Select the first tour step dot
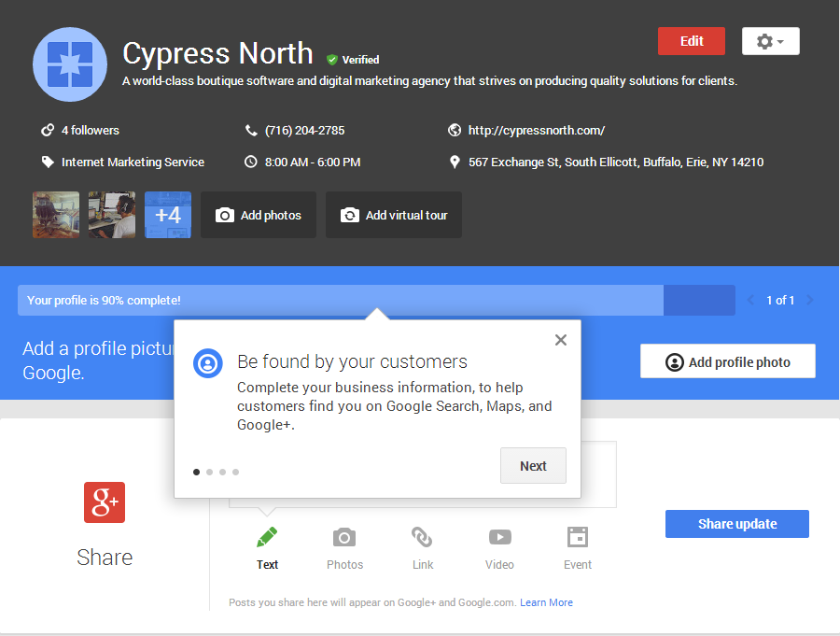 tap(197, 472)
